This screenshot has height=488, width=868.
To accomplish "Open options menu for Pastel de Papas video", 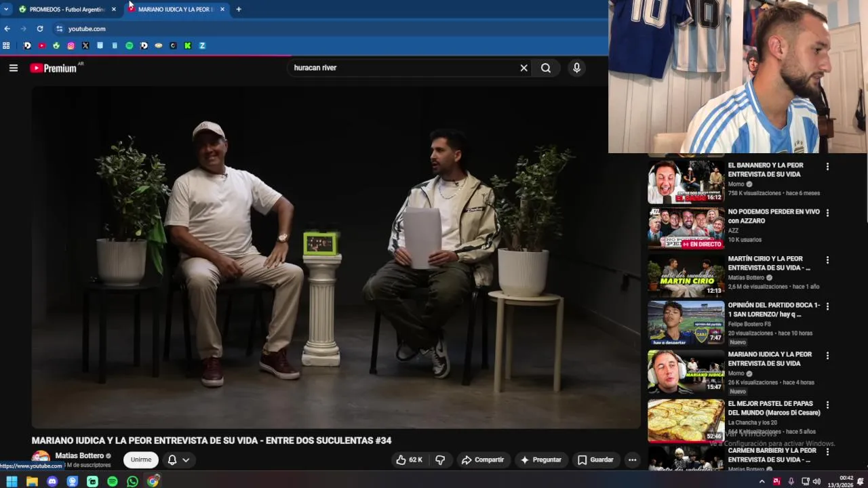I will tap(827, 405).
